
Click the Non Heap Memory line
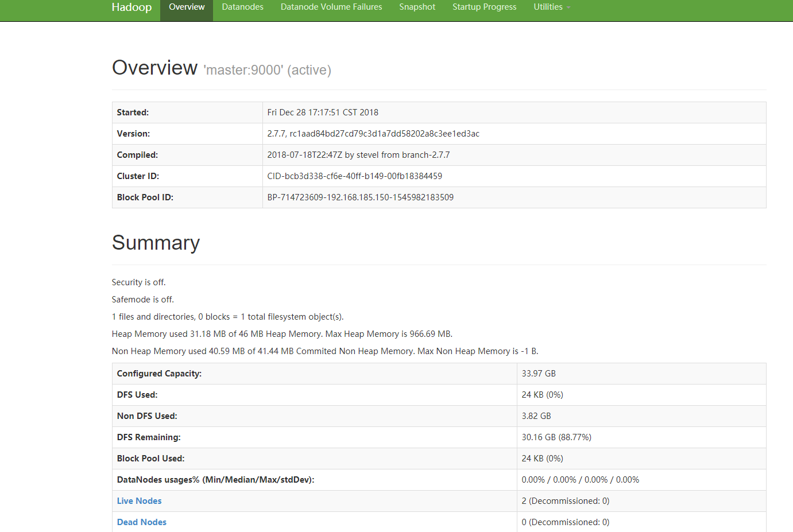pos(325,351)
